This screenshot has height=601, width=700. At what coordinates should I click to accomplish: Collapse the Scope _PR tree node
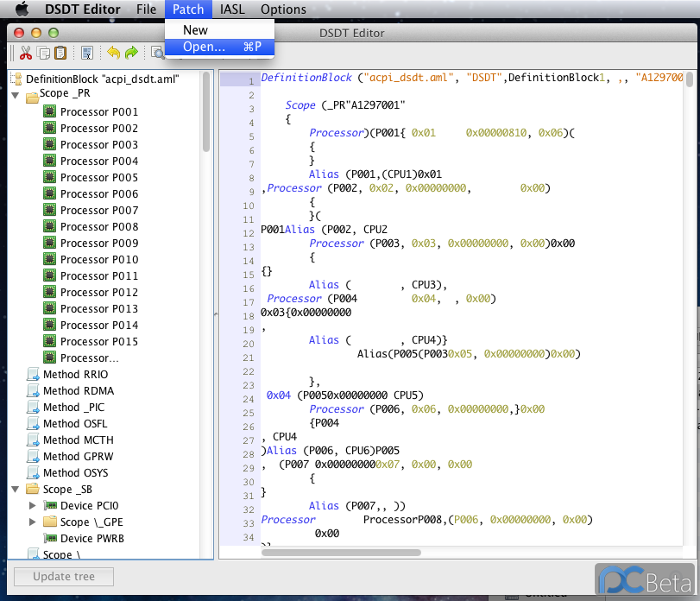tap(16, 95)
